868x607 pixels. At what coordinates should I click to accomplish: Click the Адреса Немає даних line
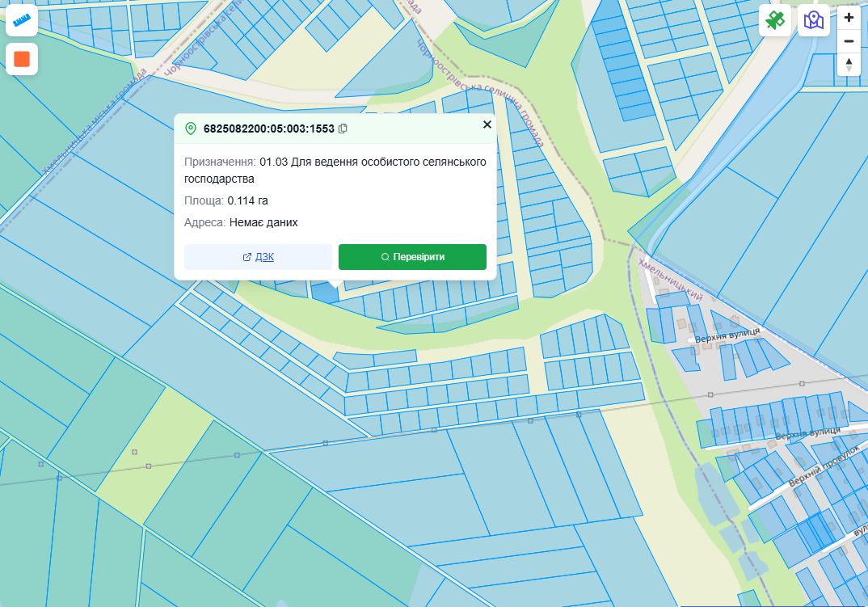241,222
